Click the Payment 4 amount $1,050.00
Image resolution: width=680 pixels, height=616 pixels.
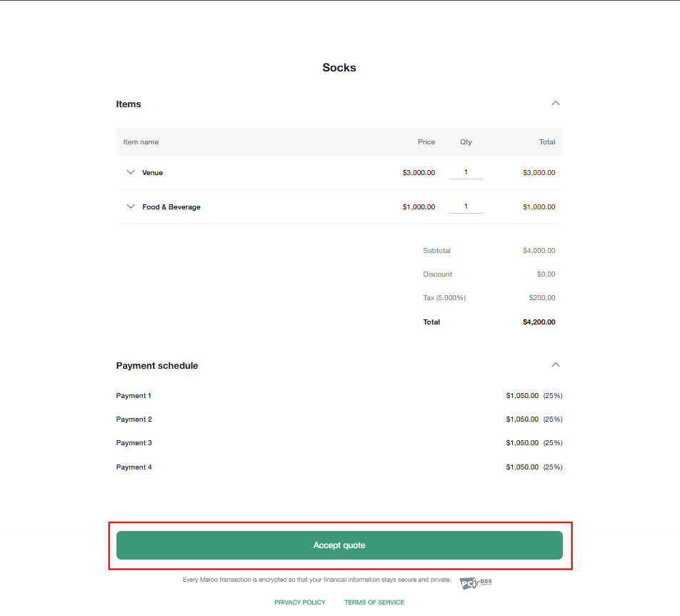(521, 467)
